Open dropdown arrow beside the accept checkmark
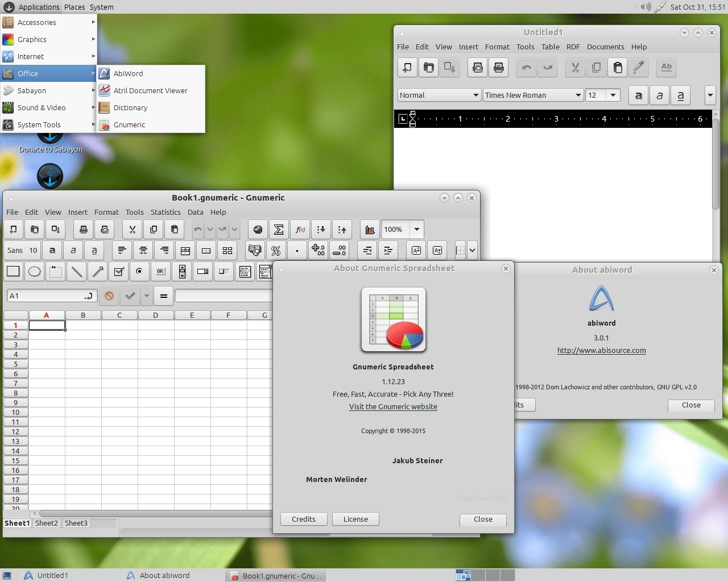Screen dimensions: 728x582 pyautogui.click(x=147, y=296)
